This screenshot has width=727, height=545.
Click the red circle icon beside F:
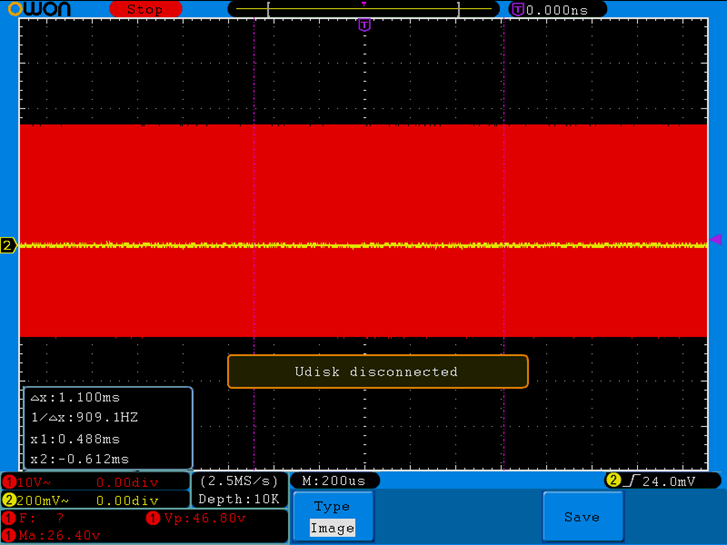coord(9,518)
